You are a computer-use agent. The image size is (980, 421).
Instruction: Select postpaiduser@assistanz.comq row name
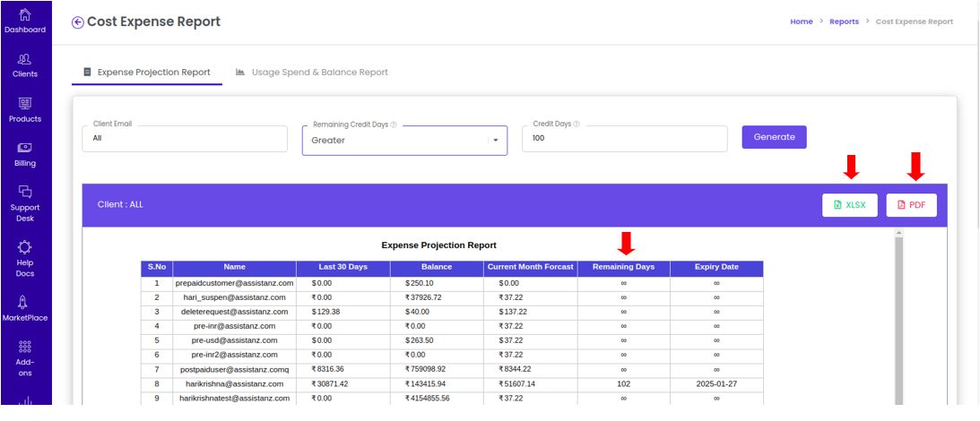[234, 369]
